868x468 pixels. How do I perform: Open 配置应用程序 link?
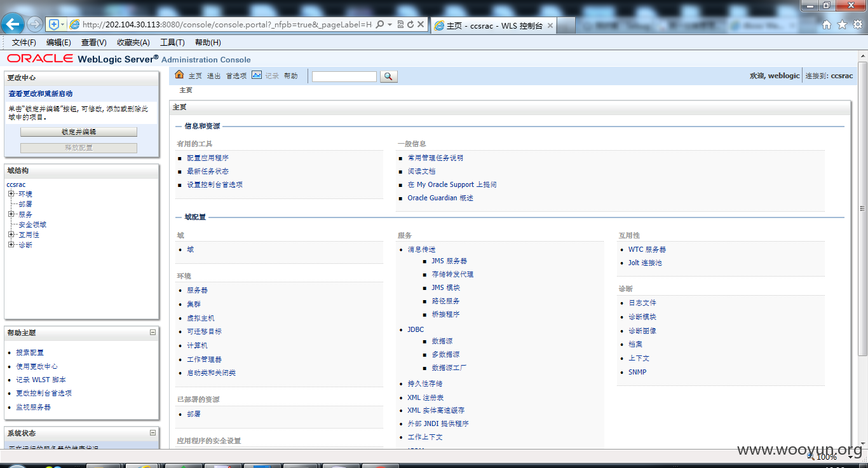pyautogui.click(x=208, y=158)
